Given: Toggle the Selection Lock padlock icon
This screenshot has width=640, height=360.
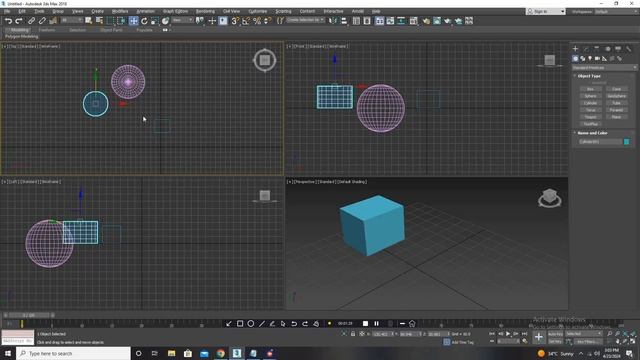Looking at the screenshot, I should (x=353, y=334).
